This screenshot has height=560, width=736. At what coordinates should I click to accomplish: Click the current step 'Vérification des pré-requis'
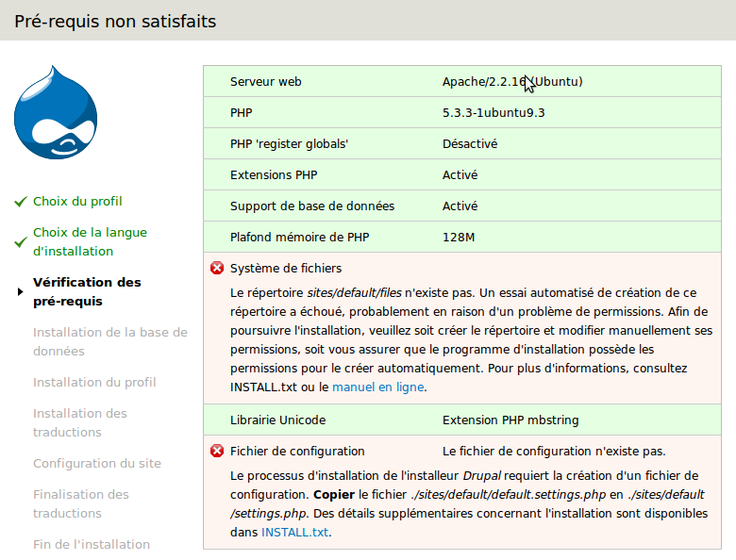87,291
